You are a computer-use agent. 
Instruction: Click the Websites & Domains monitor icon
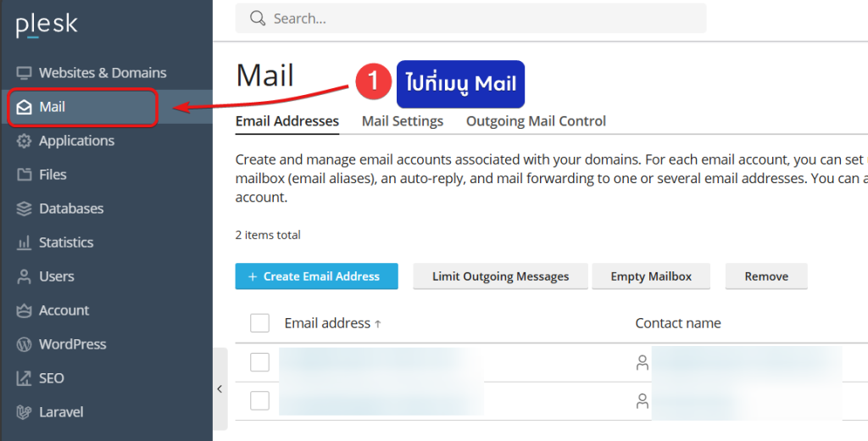pos(24,73)
